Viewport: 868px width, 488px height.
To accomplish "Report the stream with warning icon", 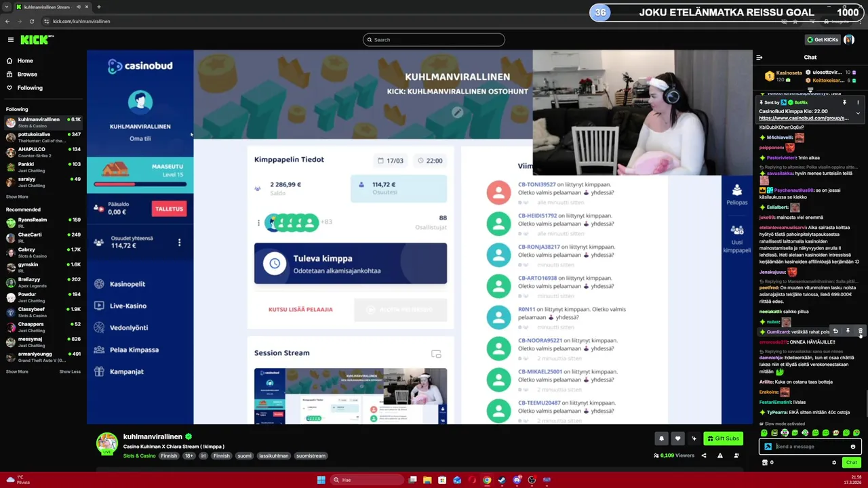I will (x=720, y=455).
